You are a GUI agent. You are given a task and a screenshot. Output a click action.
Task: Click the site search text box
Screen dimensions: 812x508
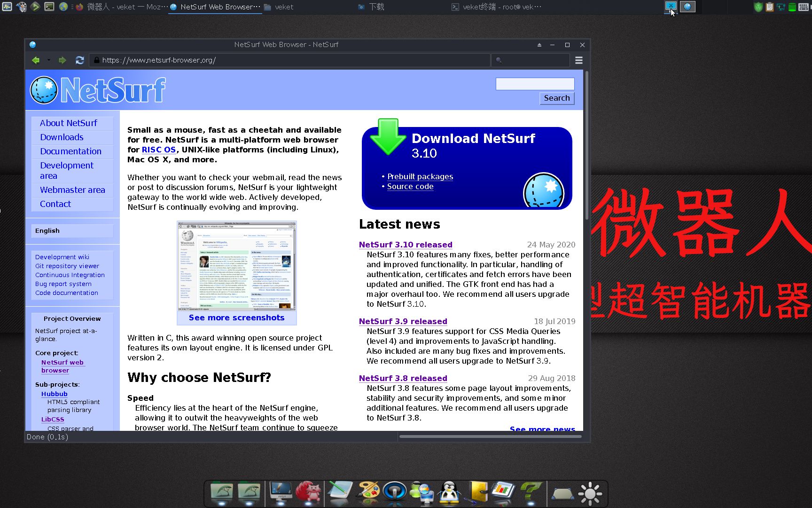point(535,84)
